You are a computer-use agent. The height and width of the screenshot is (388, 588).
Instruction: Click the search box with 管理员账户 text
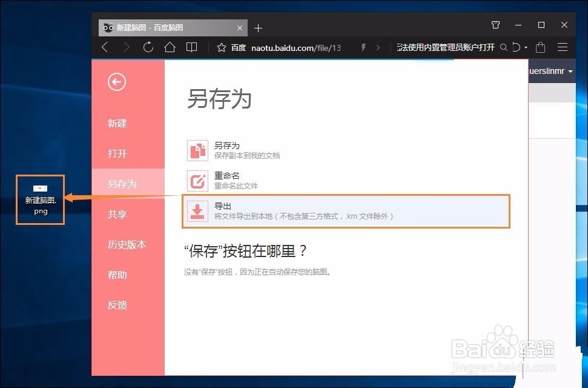click(x=446, y=47)
